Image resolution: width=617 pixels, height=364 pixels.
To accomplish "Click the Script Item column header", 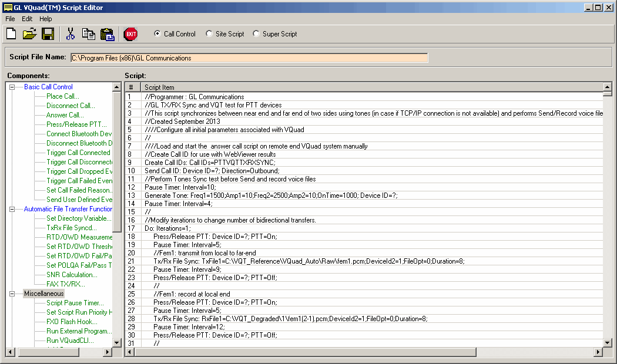I will 372,87.
